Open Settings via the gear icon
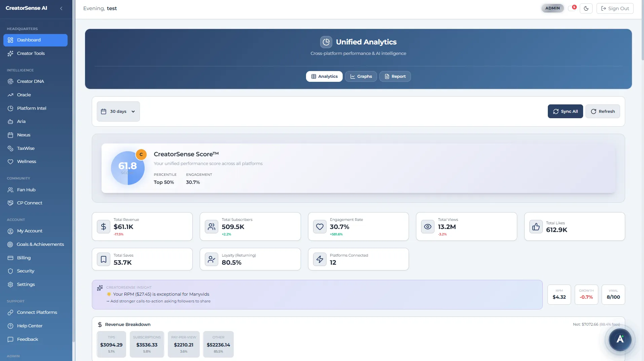Image resolution: width=644 pixels, height=361 pixels. (x=10, y=285)
